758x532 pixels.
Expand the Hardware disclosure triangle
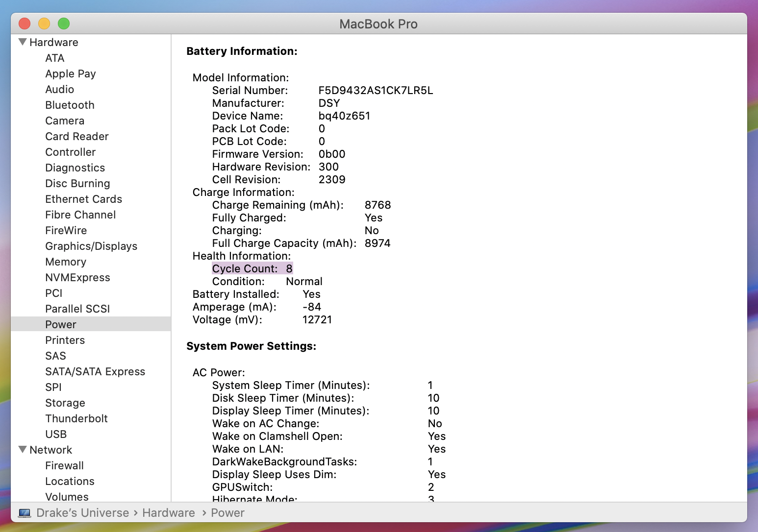tap(22, 42)
